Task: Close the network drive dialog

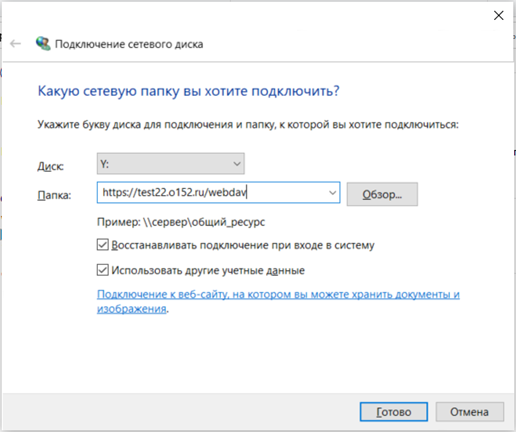Action: click(x=498, y=15)
